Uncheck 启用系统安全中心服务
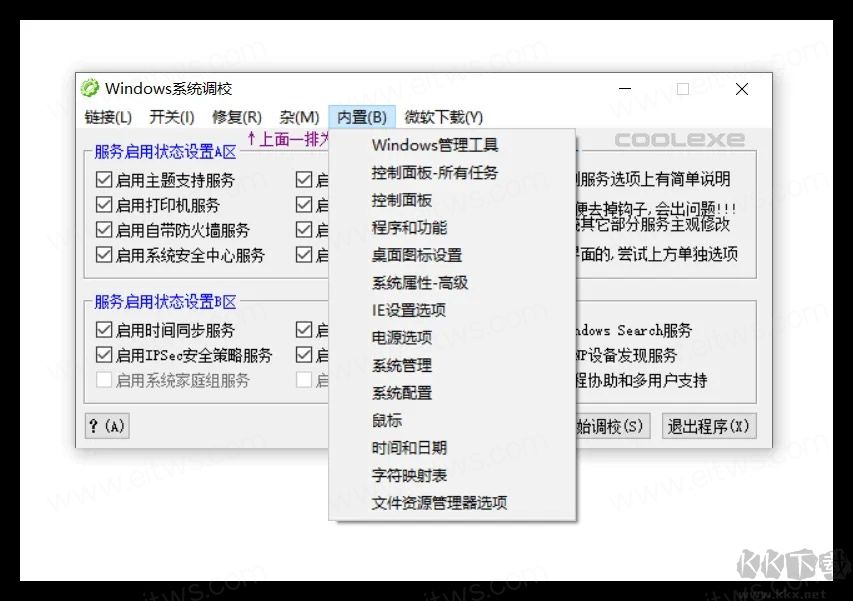Image resolution: width=853 pixels, height=601 pixels. point(105,254)
